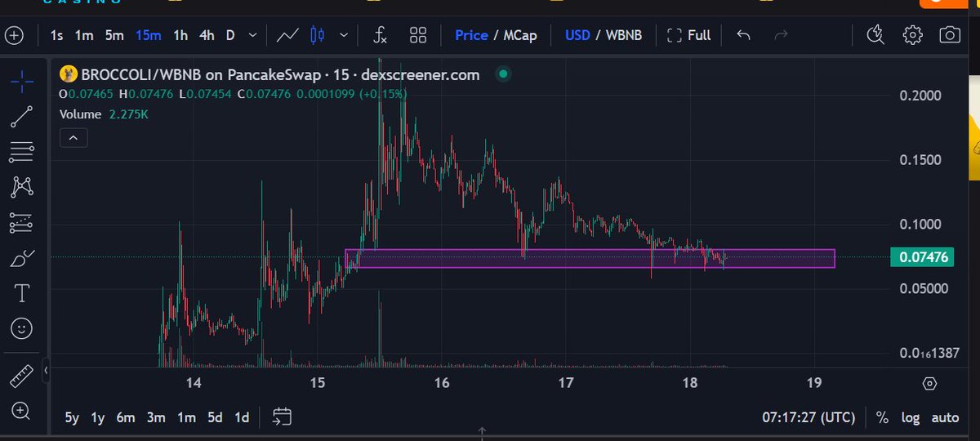
Task: Set range to 3m
Action: pos(156,418)
